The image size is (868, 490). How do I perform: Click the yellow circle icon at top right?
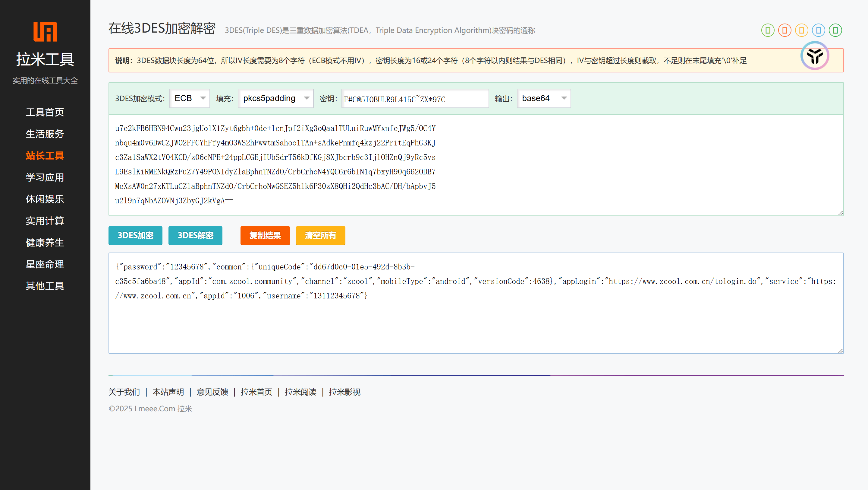coord(801,30)
